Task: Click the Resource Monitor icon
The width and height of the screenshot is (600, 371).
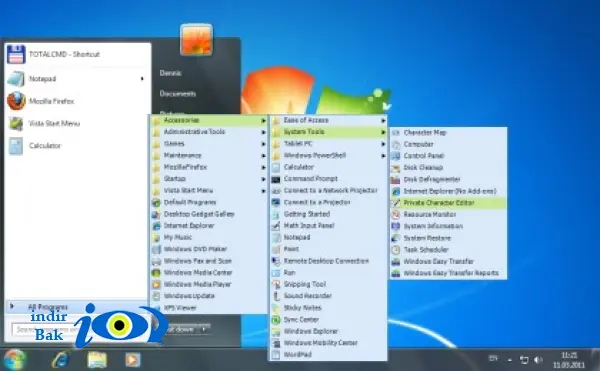Action: pos(396,215)
